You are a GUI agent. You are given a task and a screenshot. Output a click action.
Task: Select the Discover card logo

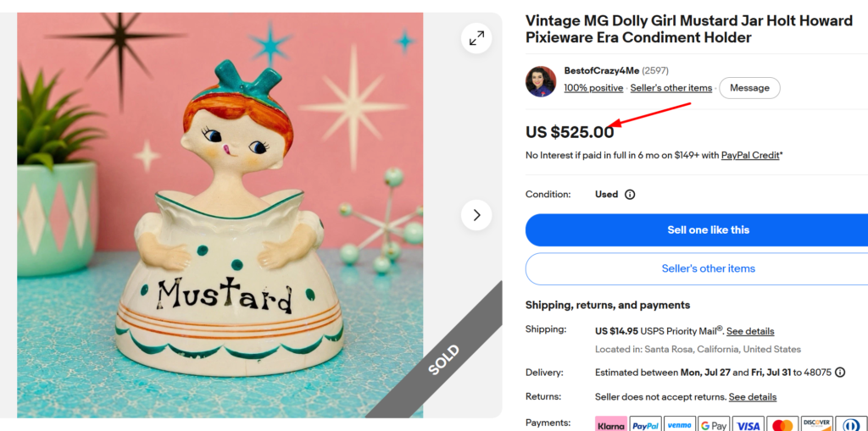pos(817,424)
